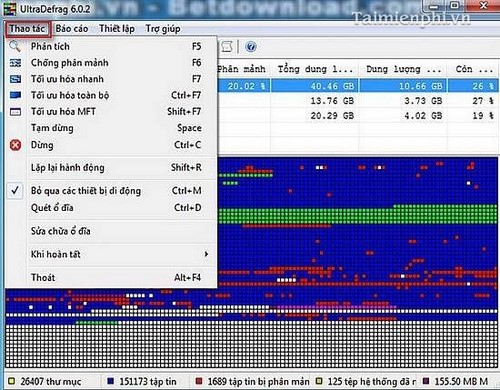Open the Thiết lập menu
The width and height of the screenshot is (500, 390).
117,29
